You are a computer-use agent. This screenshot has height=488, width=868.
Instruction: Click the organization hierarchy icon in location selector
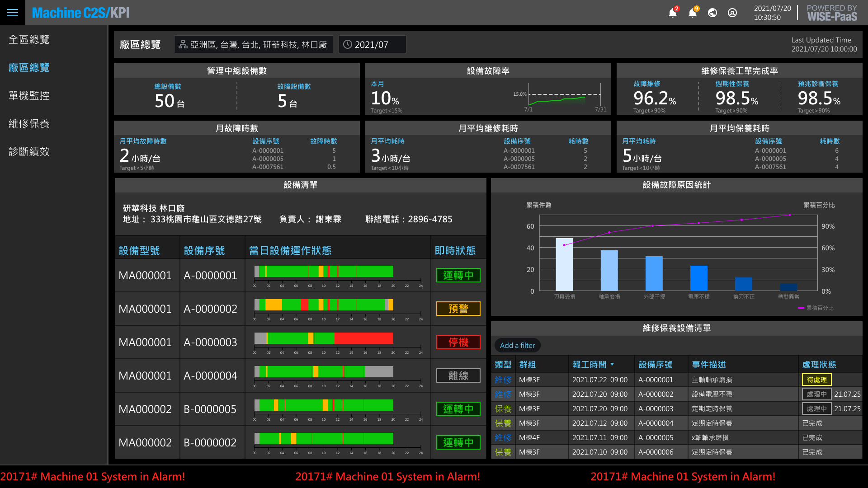tap(183, 44)
